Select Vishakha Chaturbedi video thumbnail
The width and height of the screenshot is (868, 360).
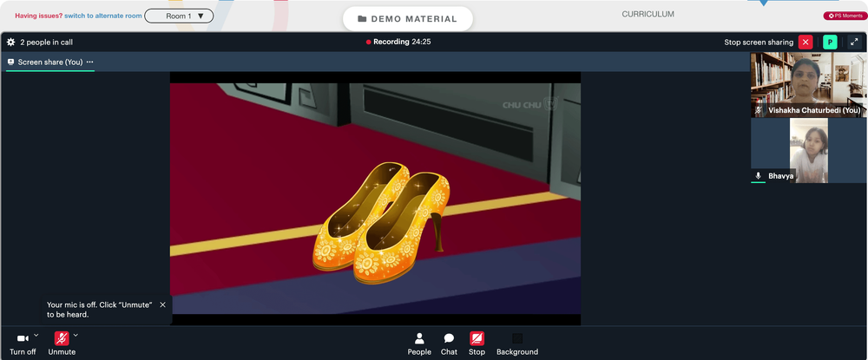click(809, 85)
